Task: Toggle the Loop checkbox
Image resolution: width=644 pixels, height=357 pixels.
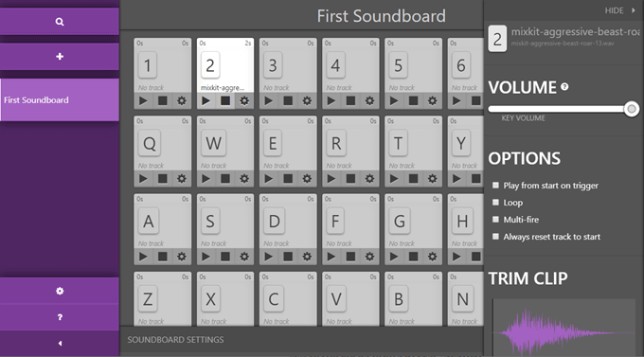Action: pos(495,203)
